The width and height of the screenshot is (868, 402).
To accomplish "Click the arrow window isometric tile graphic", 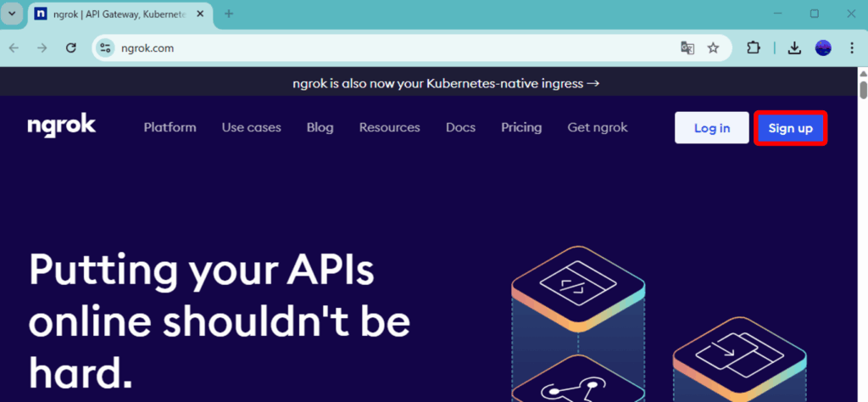I will (x=739, y=358).
